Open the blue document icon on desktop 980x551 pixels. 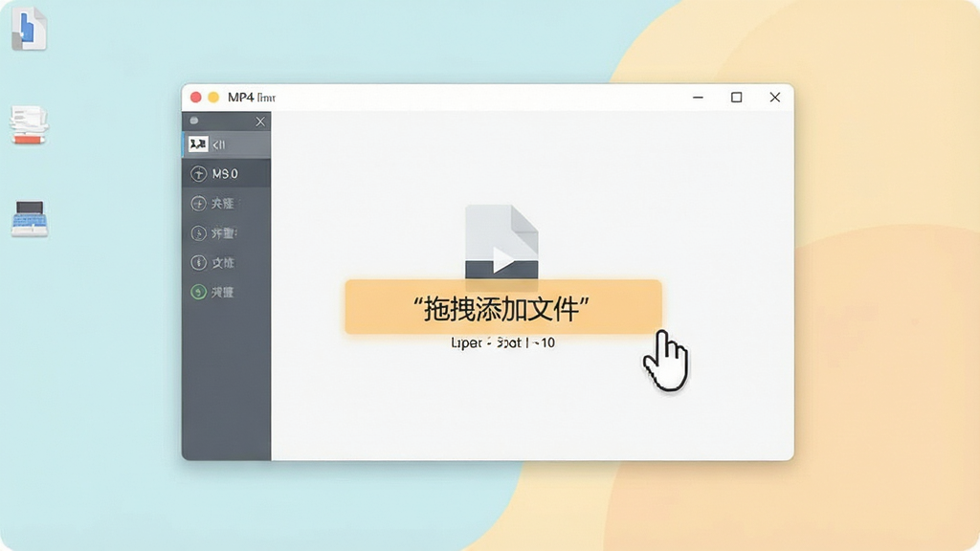(29, 29)
